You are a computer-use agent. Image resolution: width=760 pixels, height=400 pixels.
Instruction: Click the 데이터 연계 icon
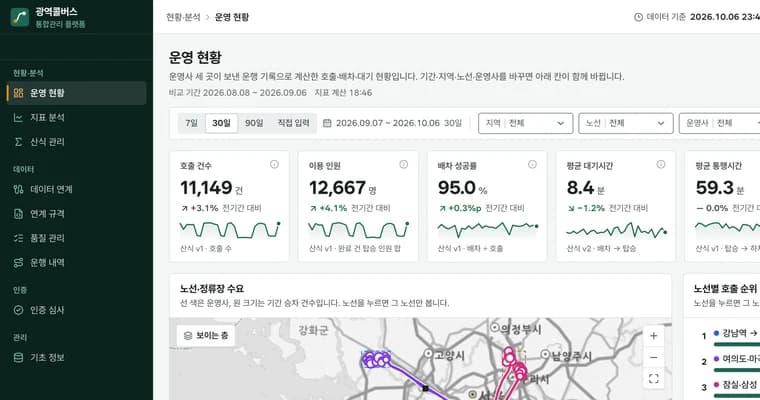coord(18,189)
